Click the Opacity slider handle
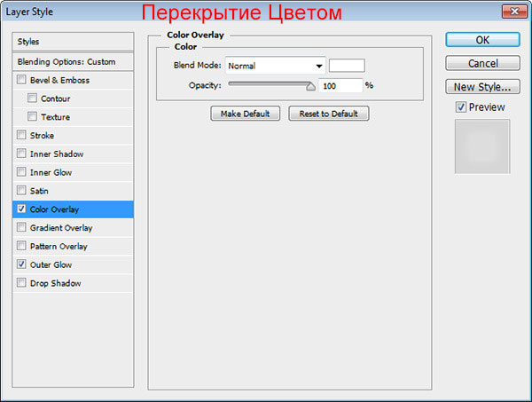 (310, 86)
